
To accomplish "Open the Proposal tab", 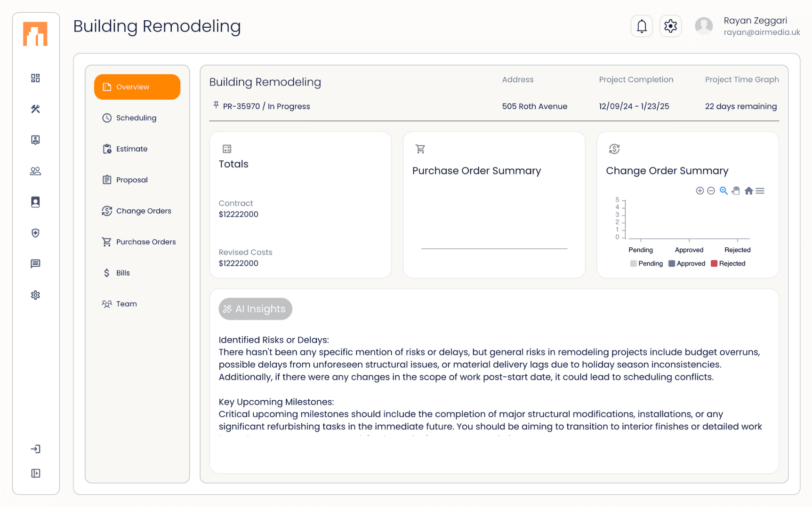I will click(x=137, y=180).
